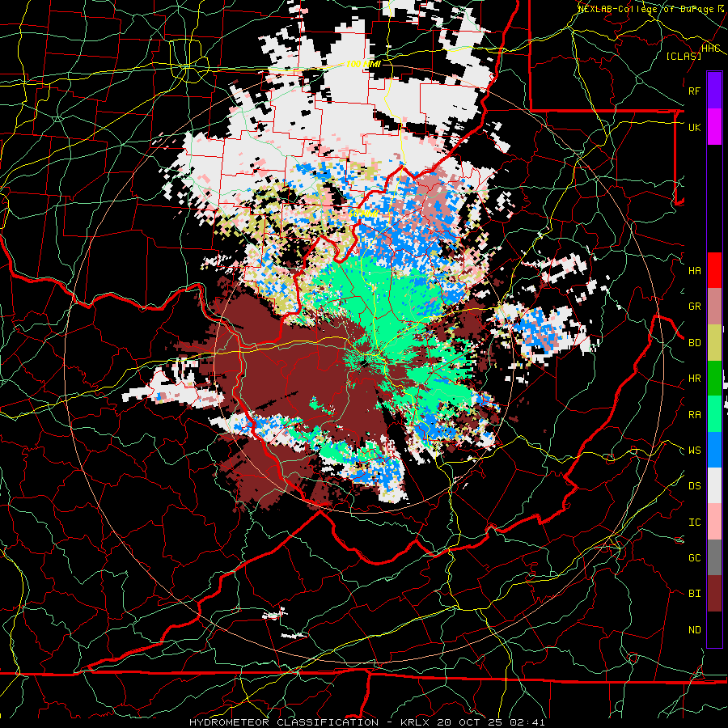Click the UK legend label
Image resolution: width=728 pixels, height=728 pixels.
pos(694,127)
